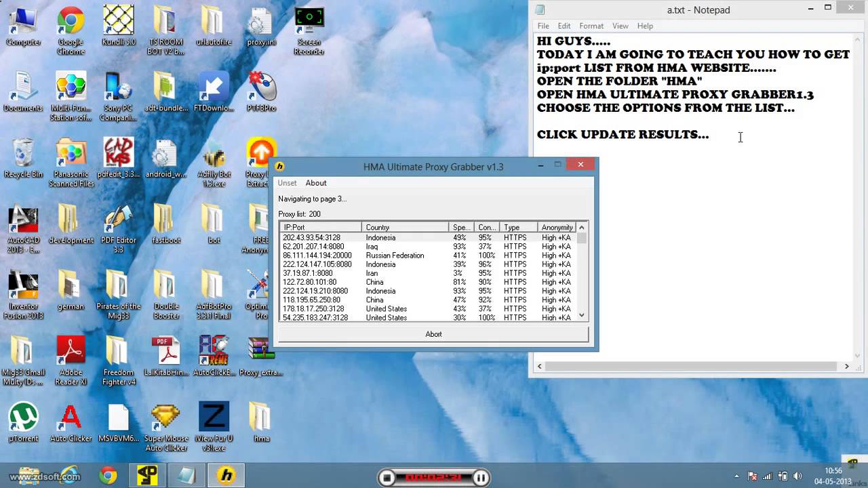Switch to HMA Proxy Grabber taskbar button
The height and width of the screenshot is (488, 868).
click(x=226, y=476)
